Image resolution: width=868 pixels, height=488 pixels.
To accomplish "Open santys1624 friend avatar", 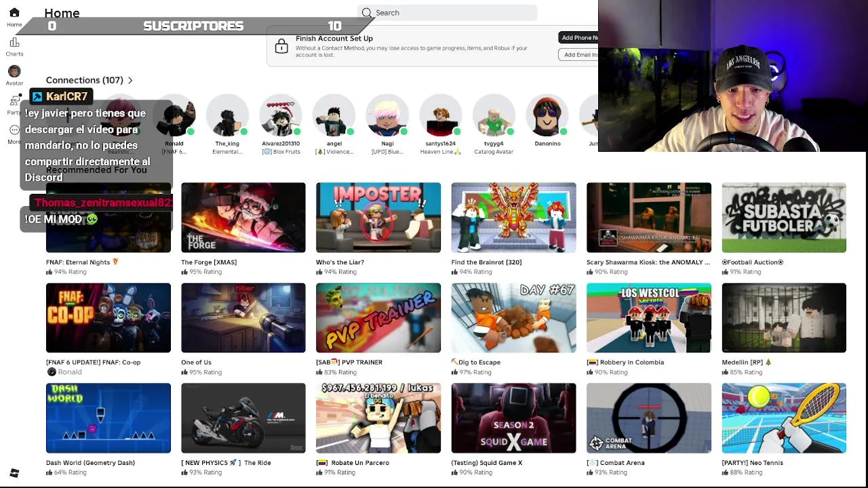I will click(441, 115).
